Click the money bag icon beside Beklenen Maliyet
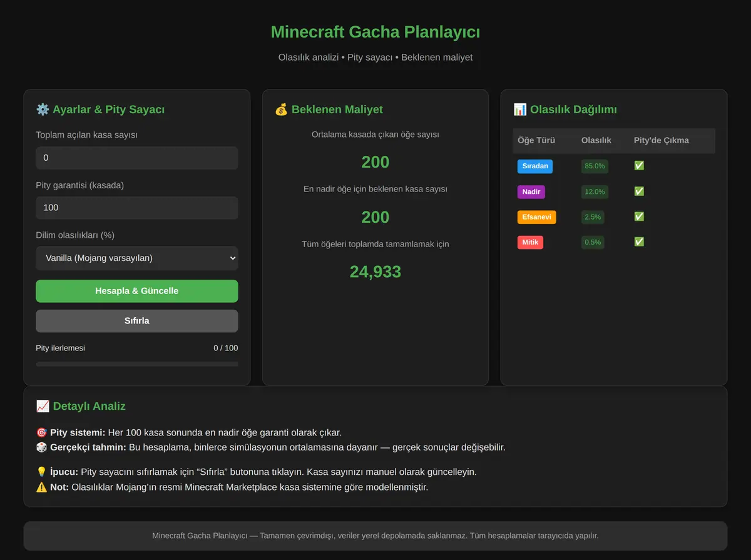 281,109
